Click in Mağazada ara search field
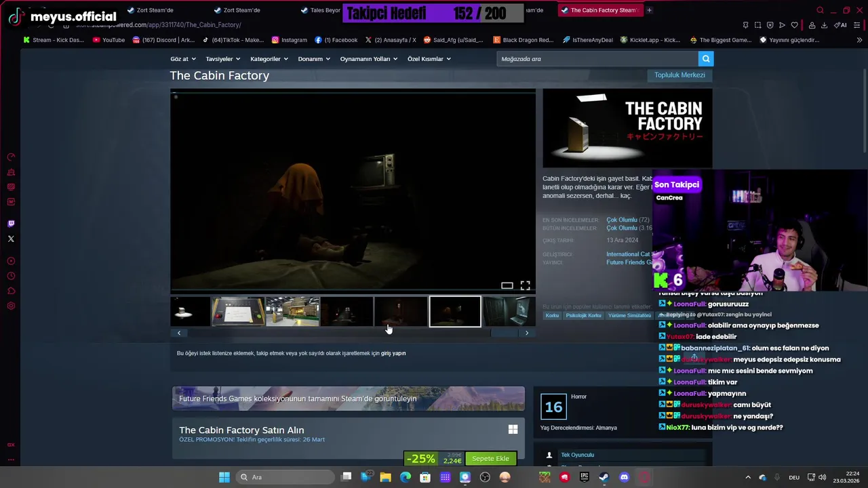The image size is (868, 488). [x=597, y=59]
